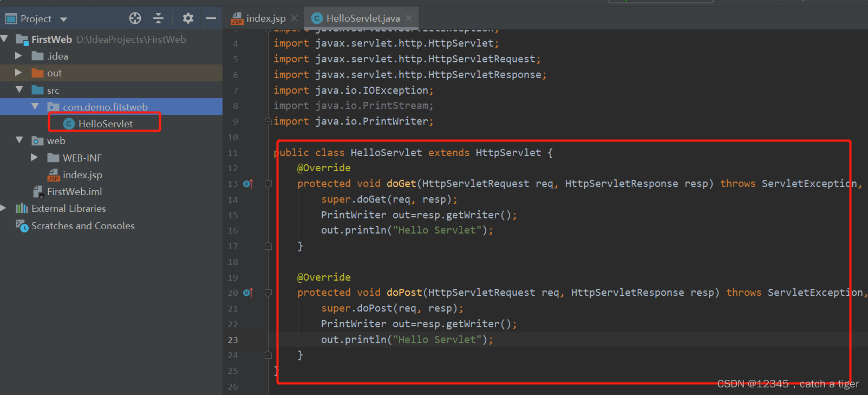Image resolution: width=868 pixels, height=395 pixels.
Task: Click line number 23 in gutter
Action: click(233, 340)
